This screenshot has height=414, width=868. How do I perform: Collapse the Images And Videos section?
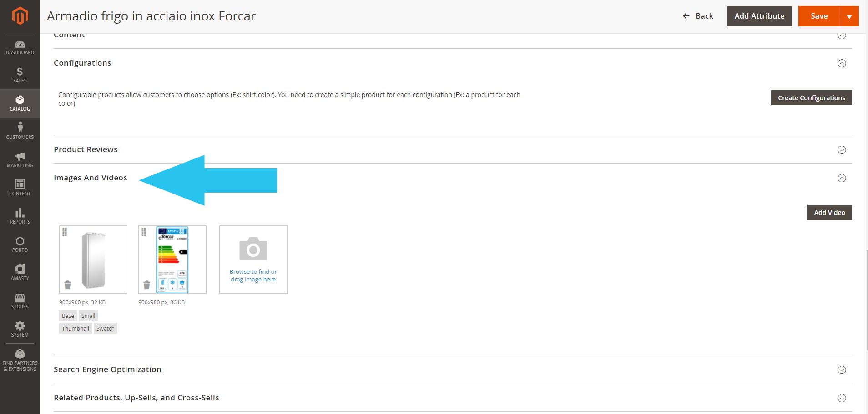(842, 178)
